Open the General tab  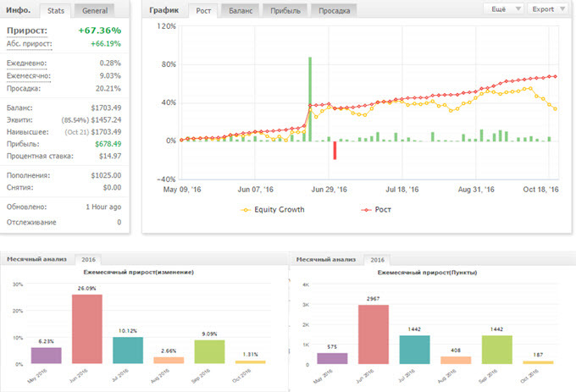tap(95, 11)
